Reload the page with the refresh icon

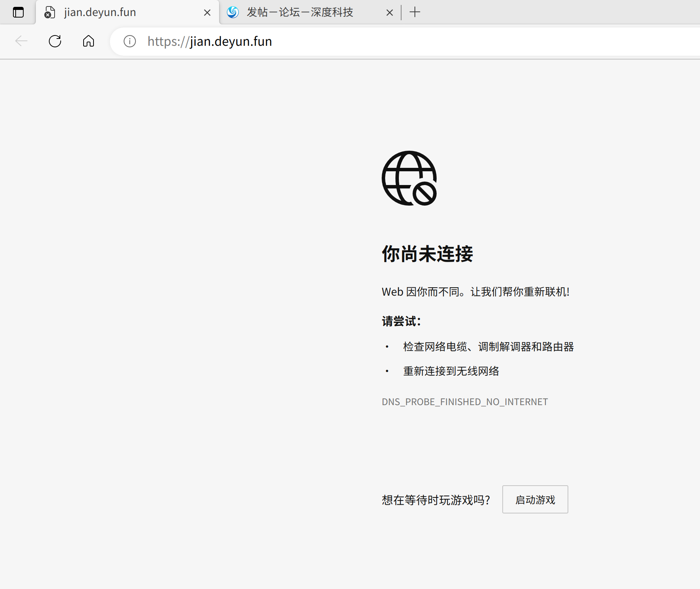(x=55, y=41)
